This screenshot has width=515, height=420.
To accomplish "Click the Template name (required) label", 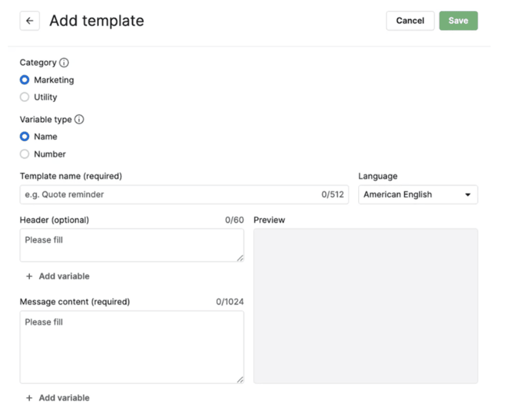I will (x=71, y=176).
